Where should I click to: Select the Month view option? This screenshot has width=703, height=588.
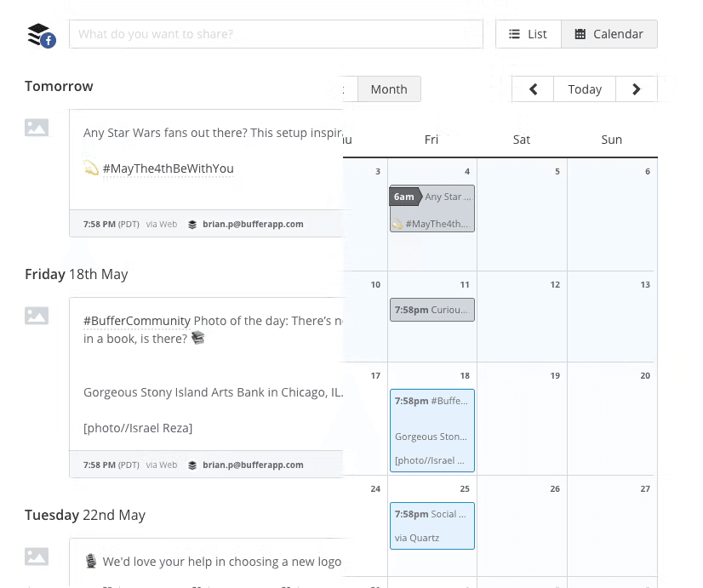(x=388, y=88)
